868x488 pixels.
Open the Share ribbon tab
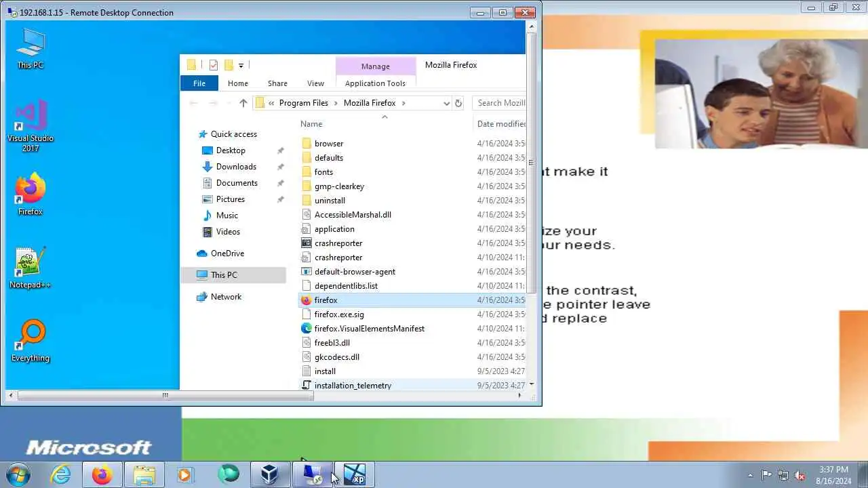tap(277, 83)
